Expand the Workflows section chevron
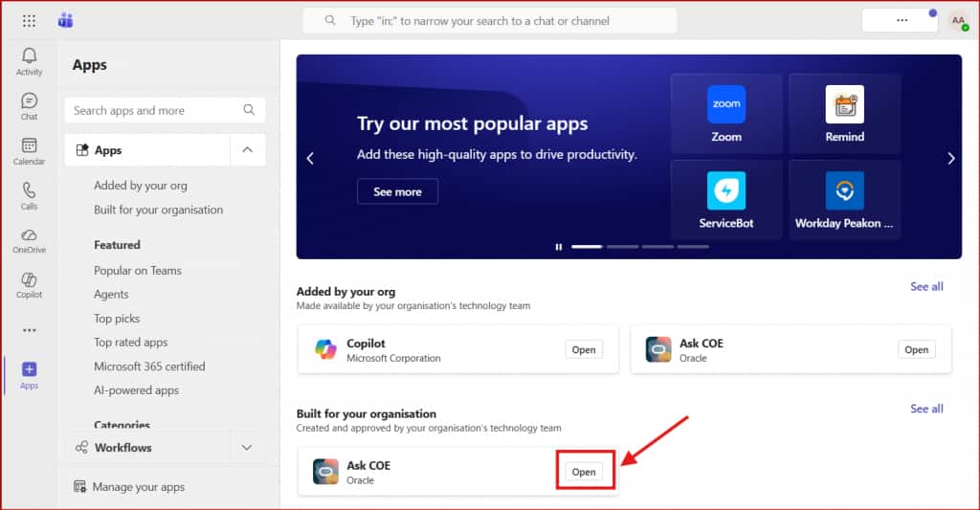The height and width of the screenshot is (510, 980). pyautogui.click(x=248, y=448)
